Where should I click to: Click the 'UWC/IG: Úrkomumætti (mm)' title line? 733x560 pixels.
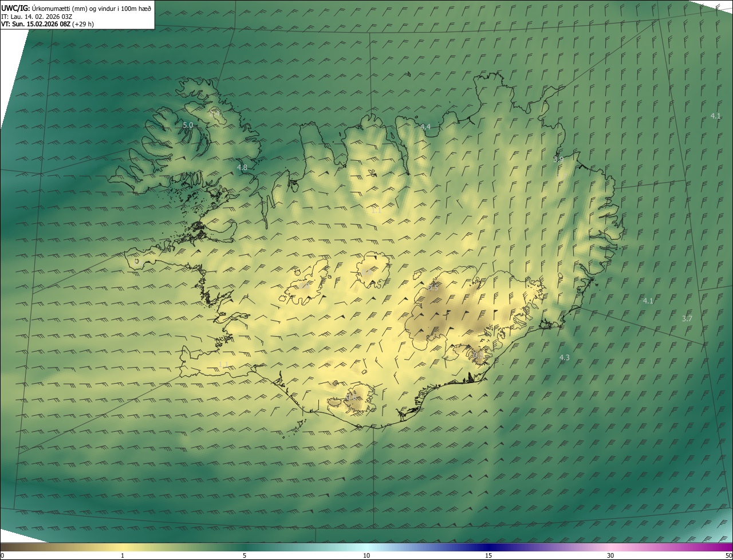(x=76, y=8)
